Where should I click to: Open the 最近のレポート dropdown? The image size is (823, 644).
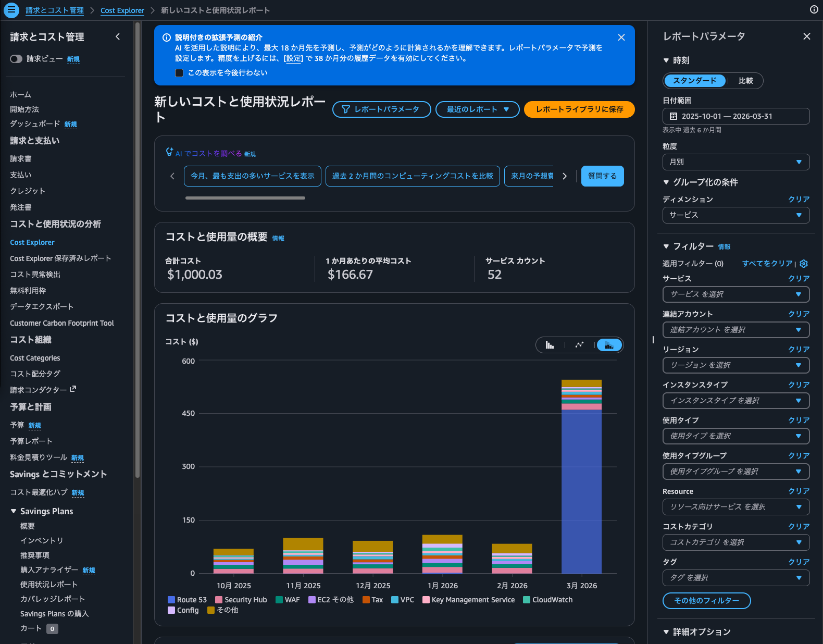click(478, 109)
